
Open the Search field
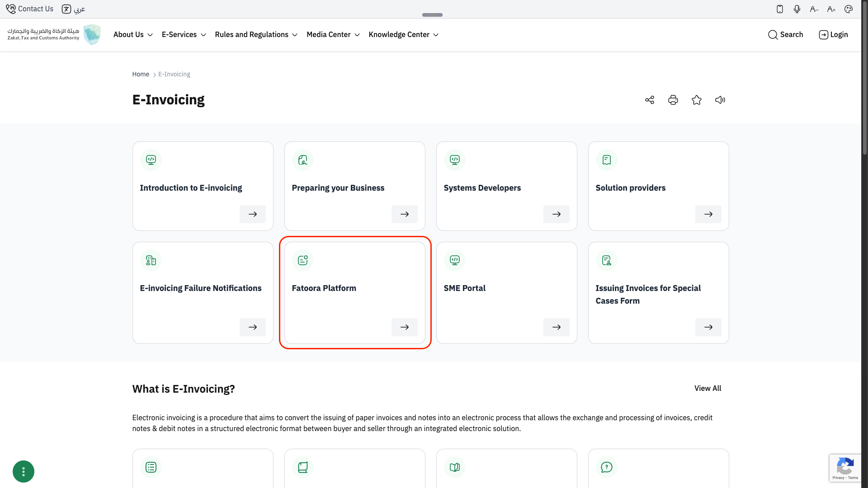pyautogui.click(x=785, y=35)
